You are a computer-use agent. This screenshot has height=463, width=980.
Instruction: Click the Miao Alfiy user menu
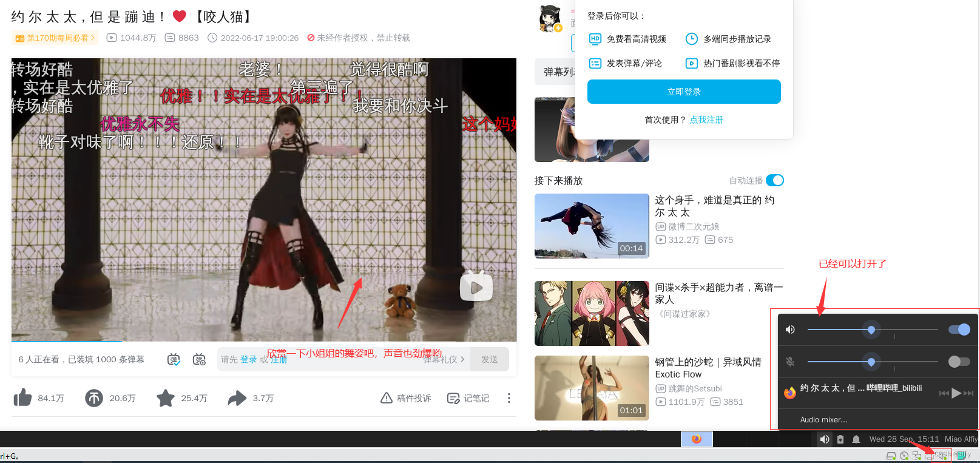coord(961,439)
